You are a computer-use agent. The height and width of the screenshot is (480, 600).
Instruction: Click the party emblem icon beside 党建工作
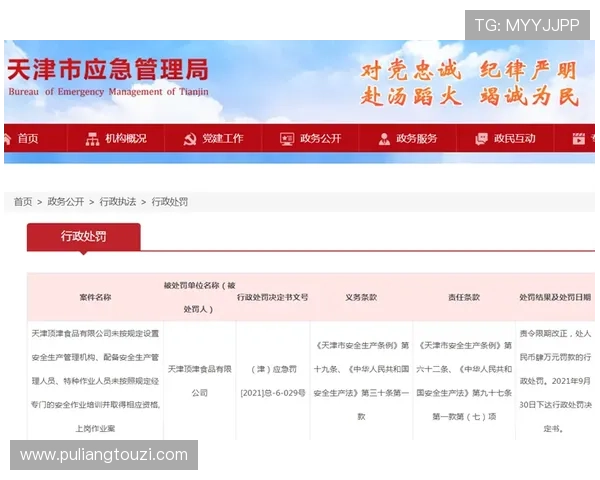pyautogui.click(x=189, y=139)
